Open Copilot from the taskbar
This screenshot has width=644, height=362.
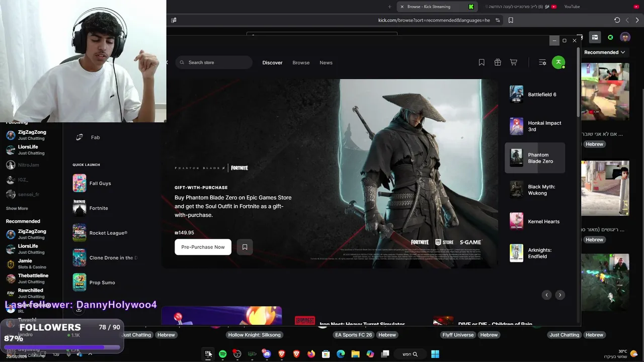tap(370, 354)
